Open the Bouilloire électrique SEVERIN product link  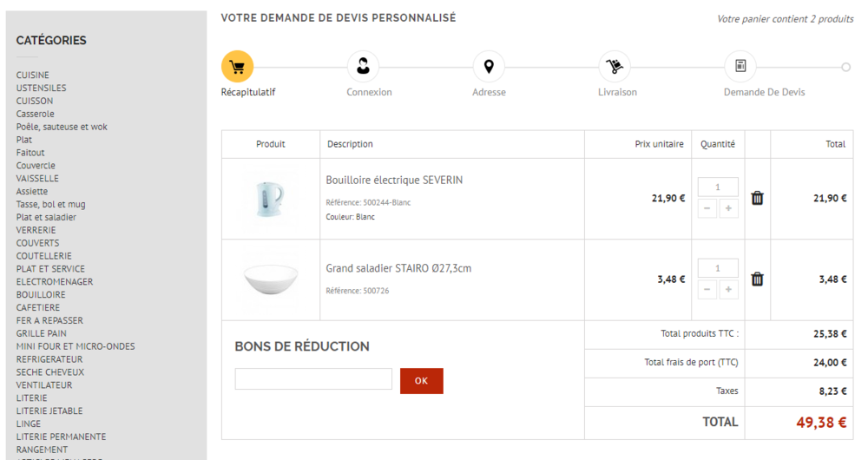tap(394, 180)
